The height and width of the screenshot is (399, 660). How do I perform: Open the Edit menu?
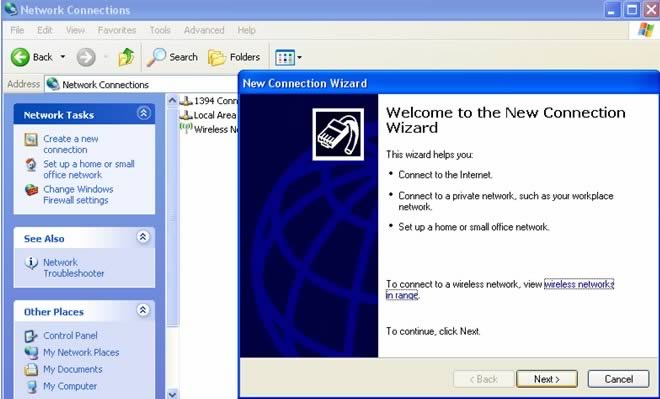[x=45, y=30]
